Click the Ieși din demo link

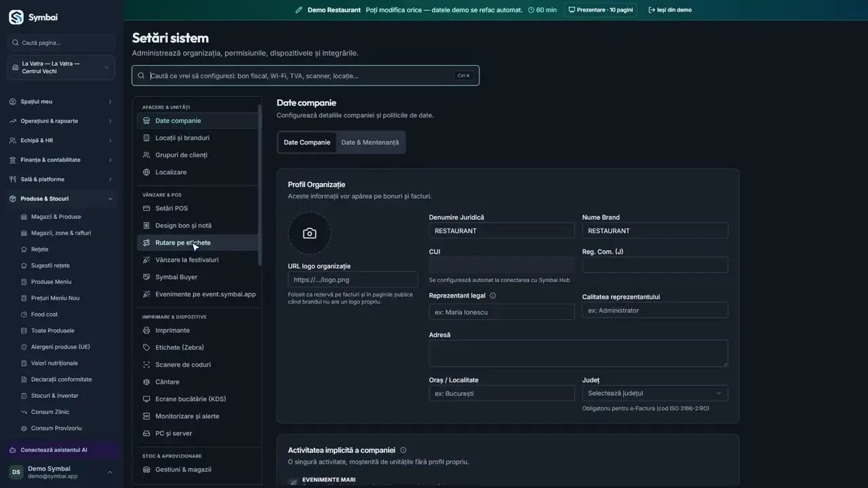[x=670, y=10]
